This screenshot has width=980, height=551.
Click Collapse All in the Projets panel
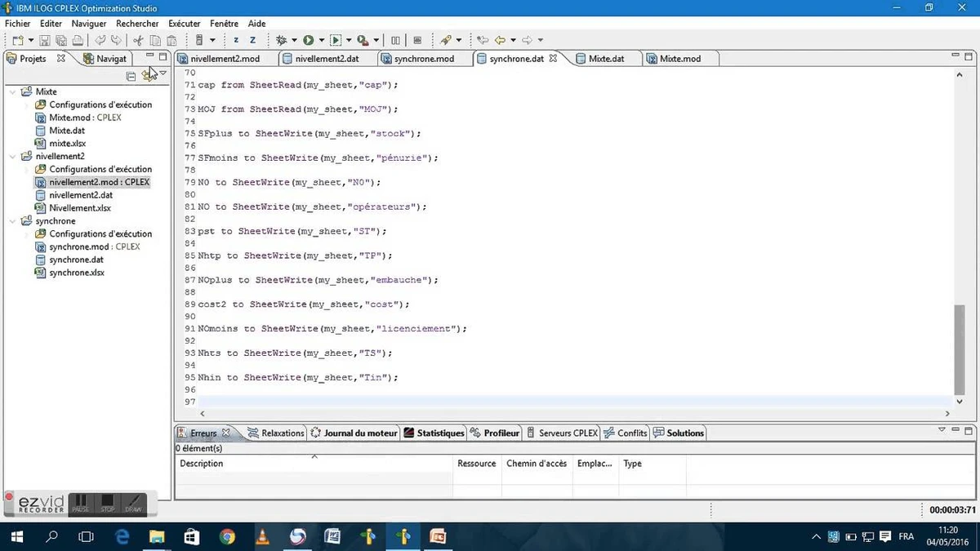(x=131, y=76)
